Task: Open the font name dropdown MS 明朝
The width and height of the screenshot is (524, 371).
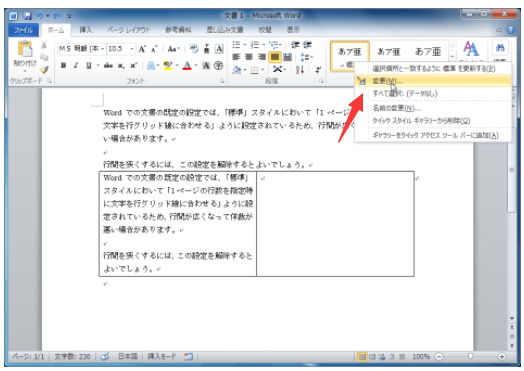Action: 103,49
